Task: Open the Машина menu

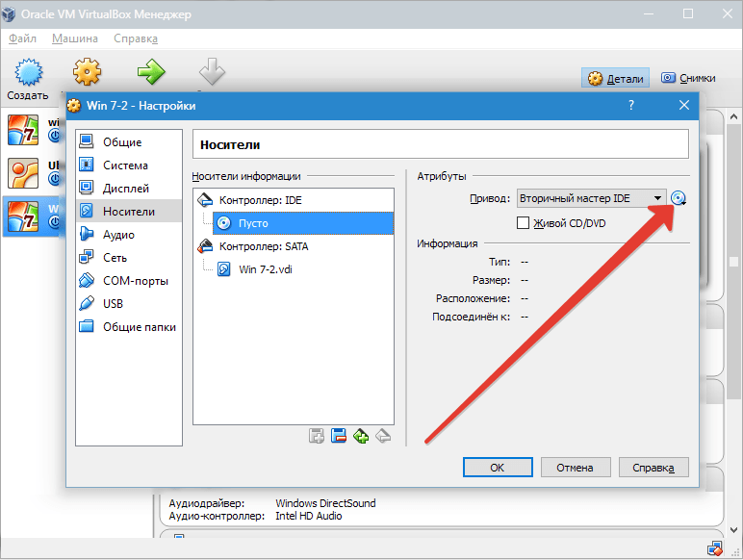Action: click(x=75, y=38)
